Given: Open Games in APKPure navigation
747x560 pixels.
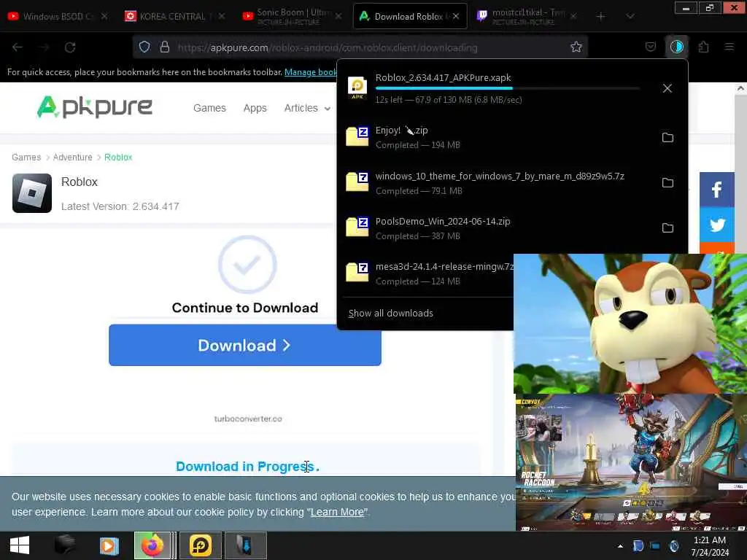Looking at the screenshot, I should point(209,108).
